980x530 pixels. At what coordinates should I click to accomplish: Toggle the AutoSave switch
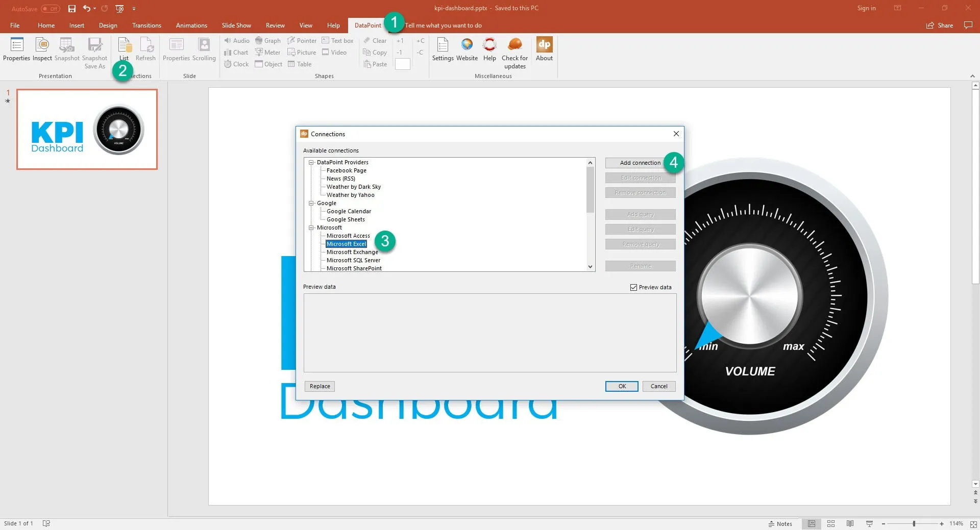51,9
